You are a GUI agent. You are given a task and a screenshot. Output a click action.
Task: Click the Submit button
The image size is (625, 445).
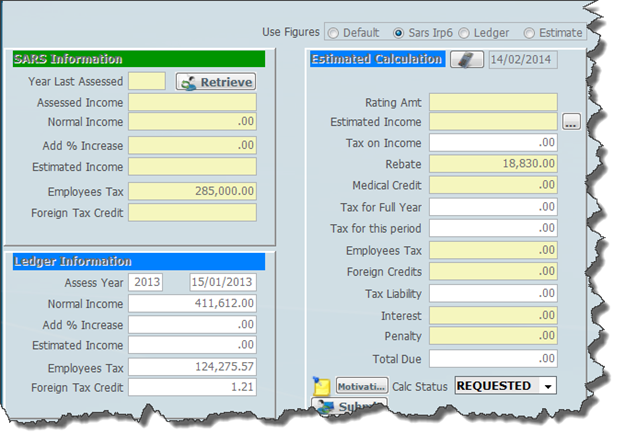click(350, 407)
